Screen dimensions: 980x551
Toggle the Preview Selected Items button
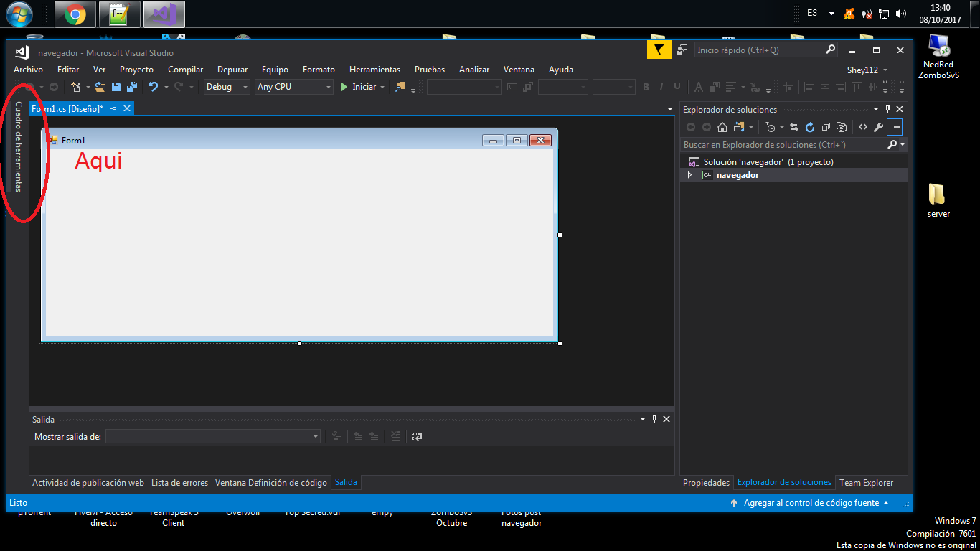(x=894, y=127)
